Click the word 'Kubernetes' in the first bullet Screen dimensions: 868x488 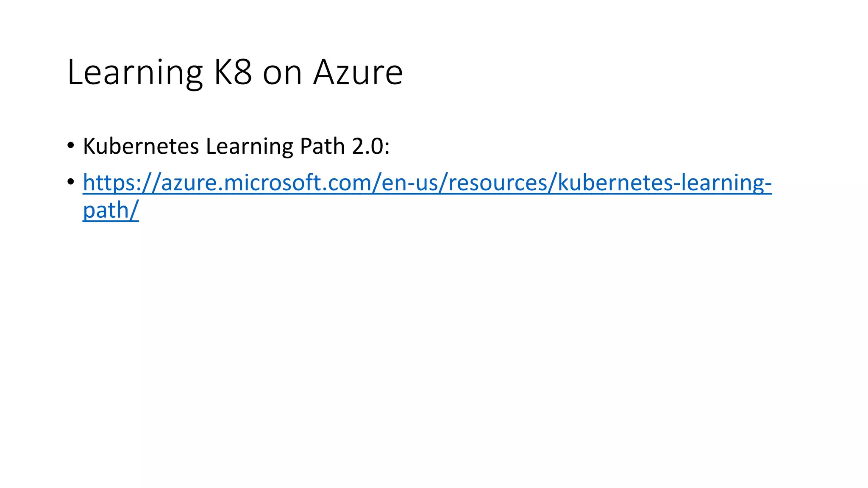(x=141, y=147)
